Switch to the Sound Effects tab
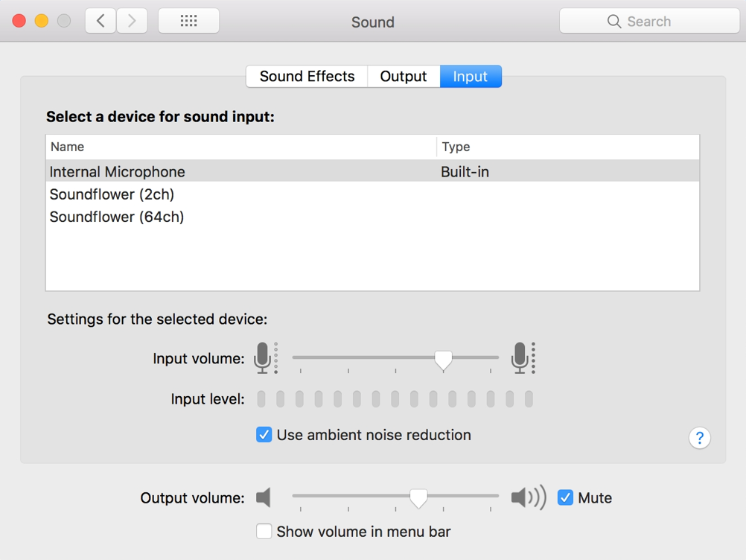 tap(307, 77)
